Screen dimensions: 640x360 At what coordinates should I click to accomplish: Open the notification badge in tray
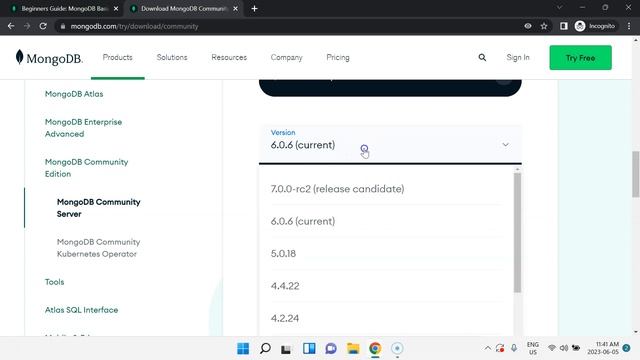click(626, 348)
